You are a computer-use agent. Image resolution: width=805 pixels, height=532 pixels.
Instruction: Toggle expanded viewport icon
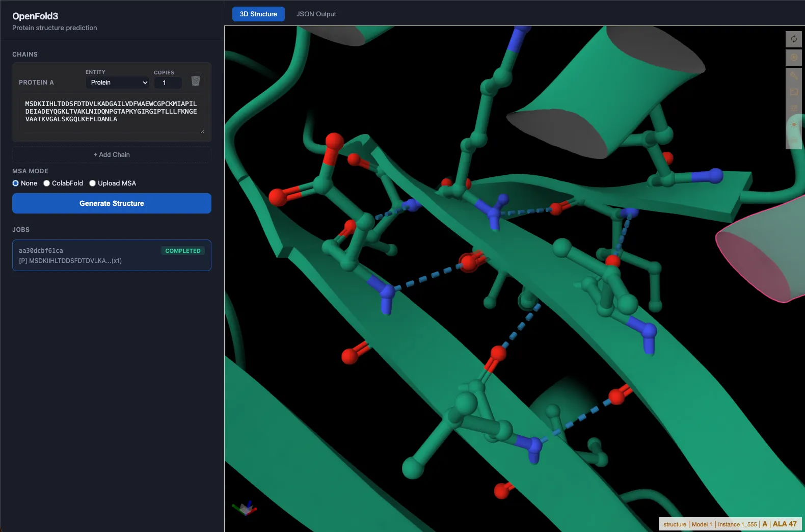794,92
